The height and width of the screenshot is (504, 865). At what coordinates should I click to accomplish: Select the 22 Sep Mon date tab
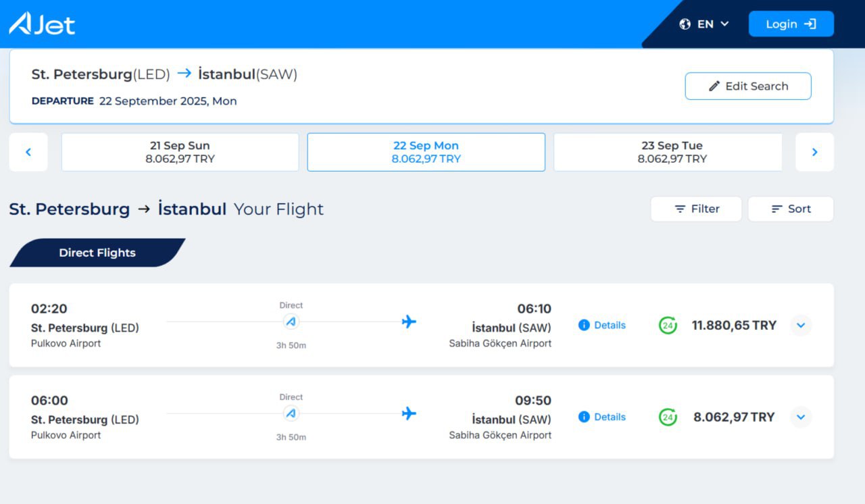(x=426, y=152)
